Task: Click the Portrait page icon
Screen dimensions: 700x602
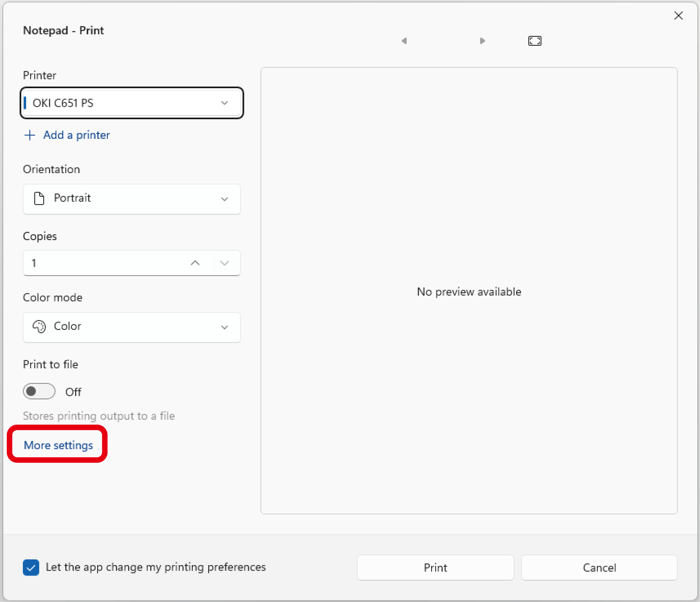Action: [x=39, y=198]
